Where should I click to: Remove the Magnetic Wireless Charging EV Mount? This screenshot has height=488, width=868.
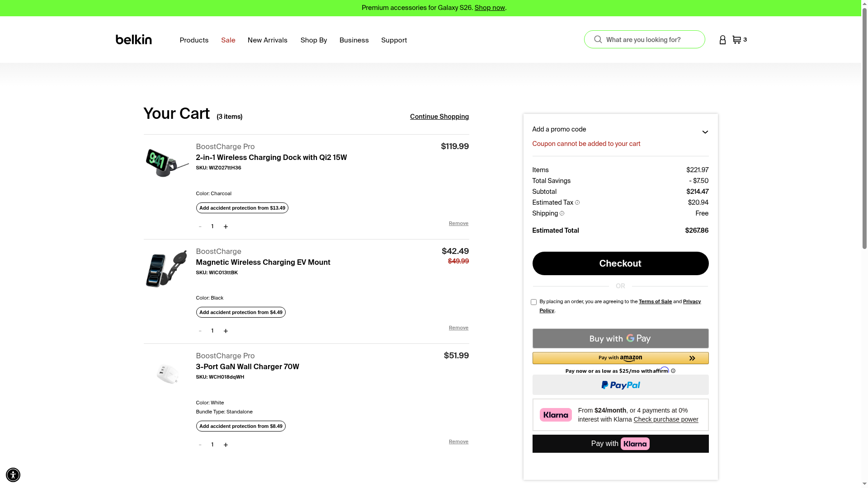point(458,328)
